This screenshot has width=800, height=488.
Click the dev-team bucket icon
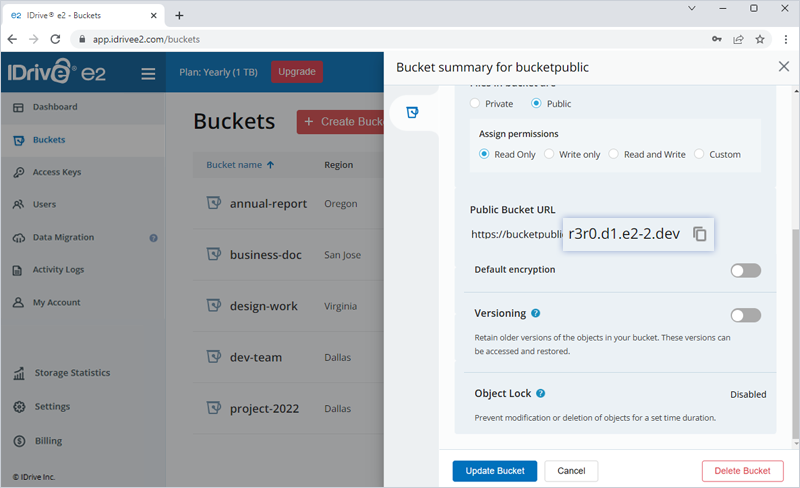point(213,356)
